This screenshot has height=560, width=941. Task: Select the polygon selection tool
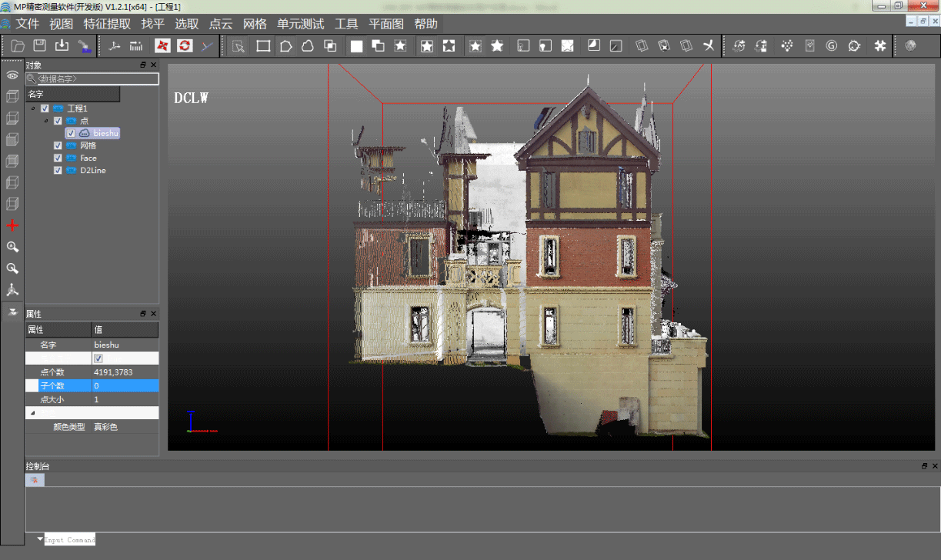pos(285,46)
